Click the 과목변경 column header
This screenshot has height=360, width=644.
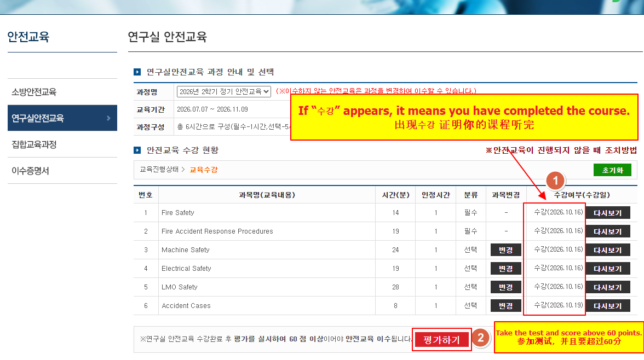(506, 195)
